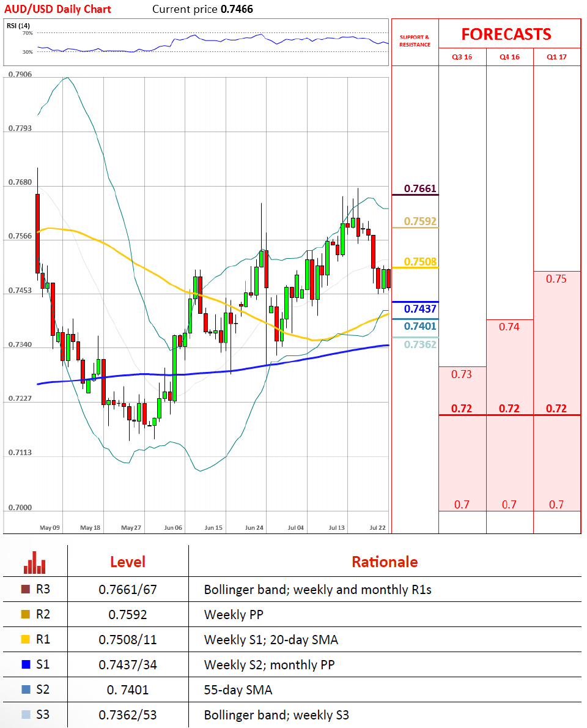Select the 55-day SMA rationale cell
This screenshot has width=587, height=728.
click(x=238, y=690)
